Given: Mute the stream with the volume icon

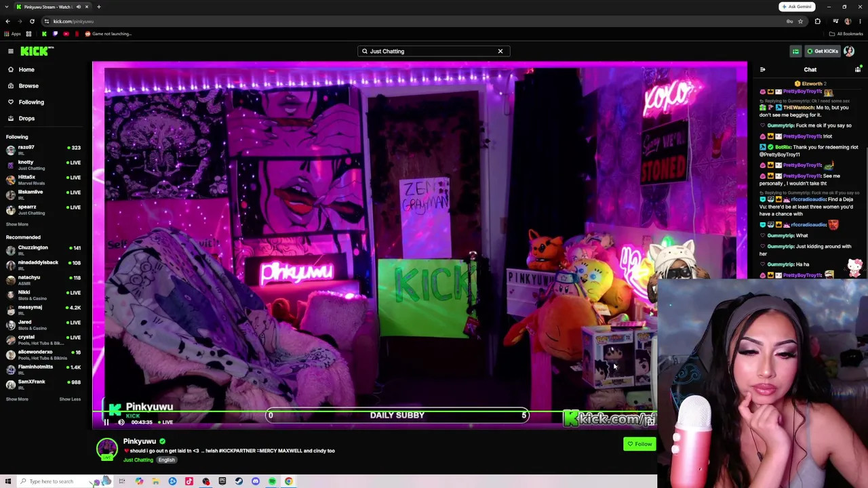Looking at the screenshot, I should [x=121, y=422].
